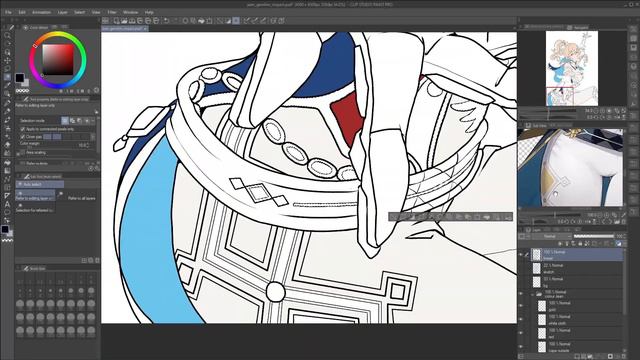The width and height of the screenshot is (640, 360).
Task: Open the Edit menu
Action: point(22,12)
